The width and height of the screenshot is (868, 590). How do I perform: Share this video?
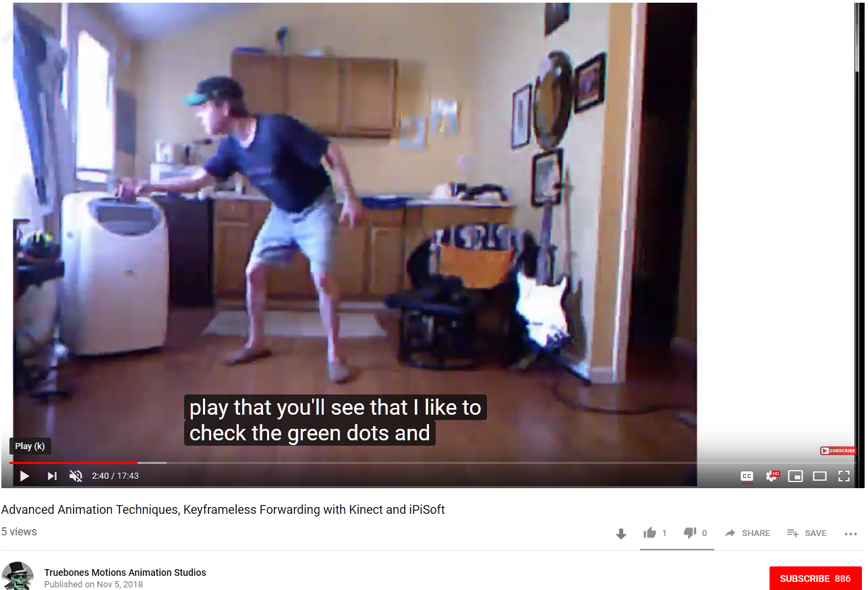pyautogui.click(x=747, y=533)
